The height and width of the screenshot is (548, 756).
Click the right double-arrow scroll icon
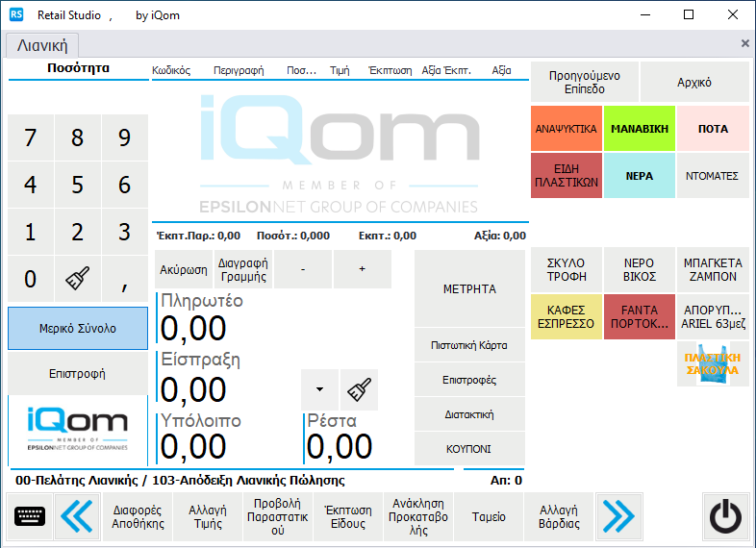pyautogui.click(x=617, y=517)
